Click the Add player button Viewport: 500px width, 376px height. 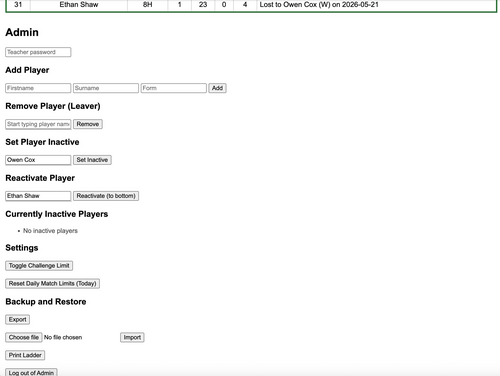[x=217, y=88]
